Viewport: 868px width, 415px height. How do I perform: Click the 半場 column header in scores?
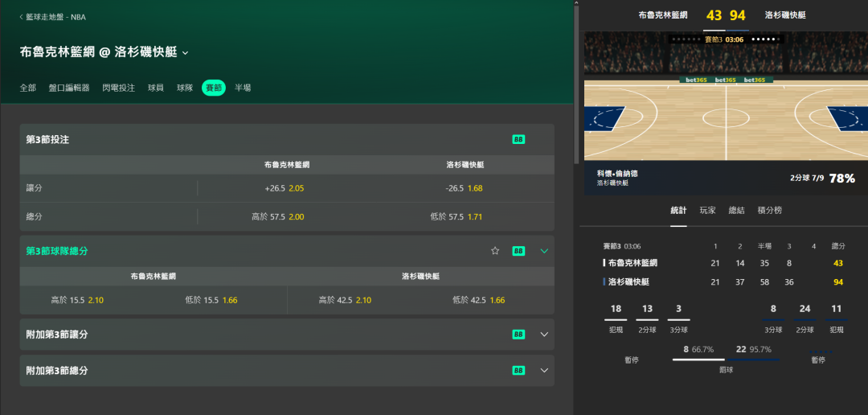point(764,246)
